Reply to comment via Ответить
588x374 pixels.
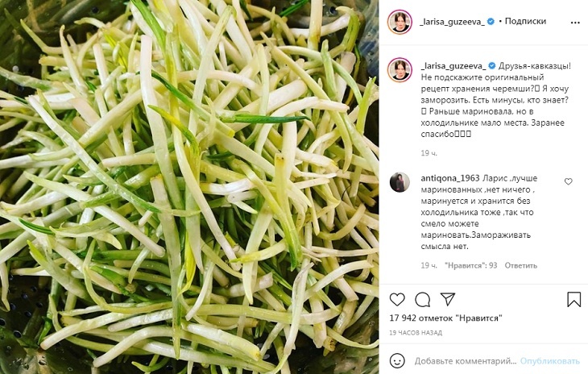521,265
